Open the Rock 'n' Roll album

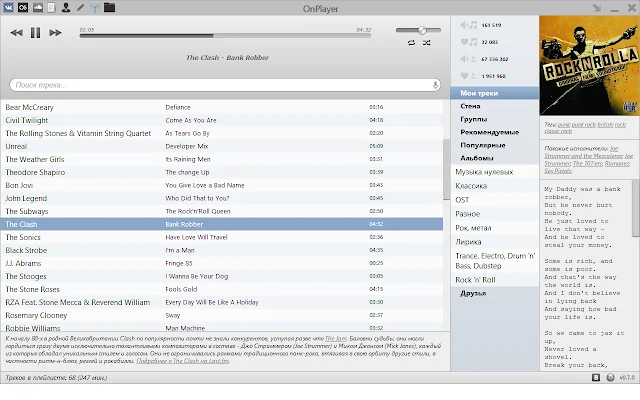tap(495, 280)
